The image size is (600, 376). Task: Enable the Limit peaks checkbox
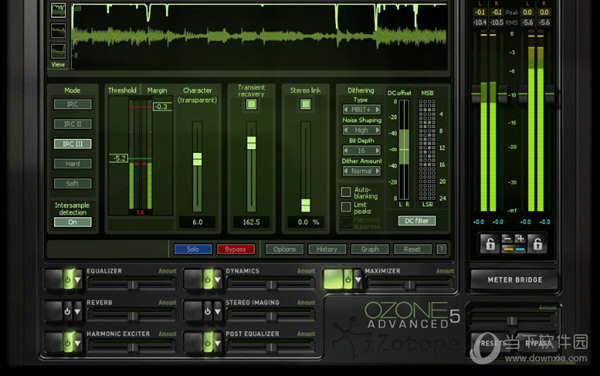pos(346,207)
